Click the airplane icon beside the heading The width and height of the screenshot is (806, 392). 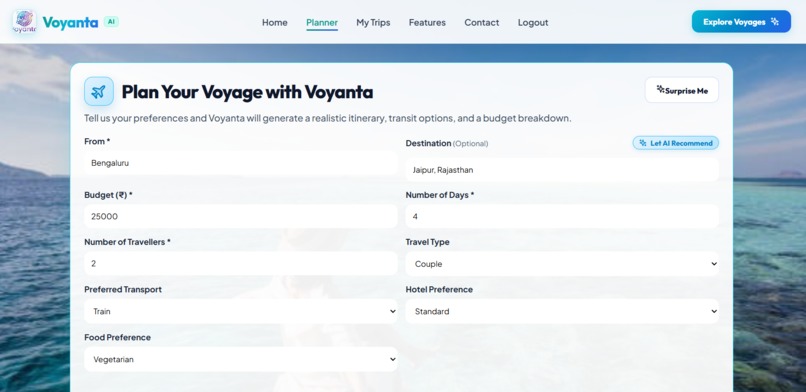99,91
